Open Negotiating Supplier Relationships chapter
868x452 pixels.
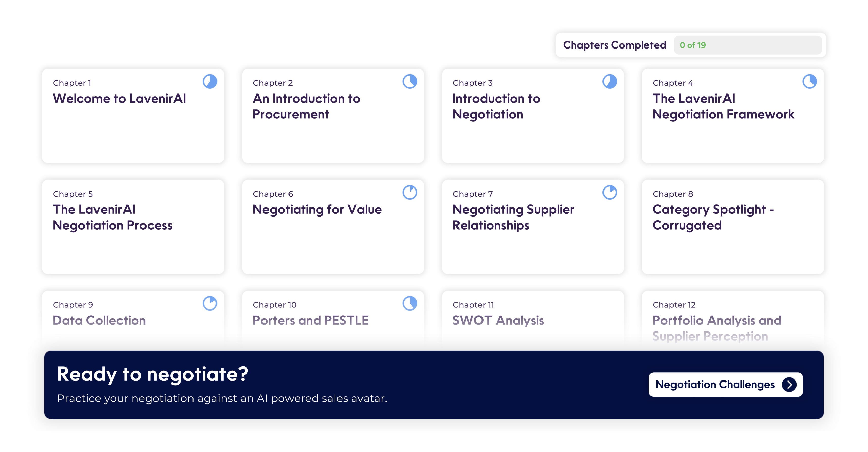tap(533, 227)
